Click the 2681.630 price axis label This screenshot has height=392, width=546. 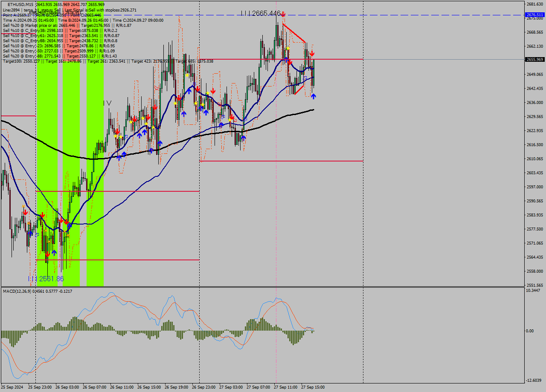point(534,4)
